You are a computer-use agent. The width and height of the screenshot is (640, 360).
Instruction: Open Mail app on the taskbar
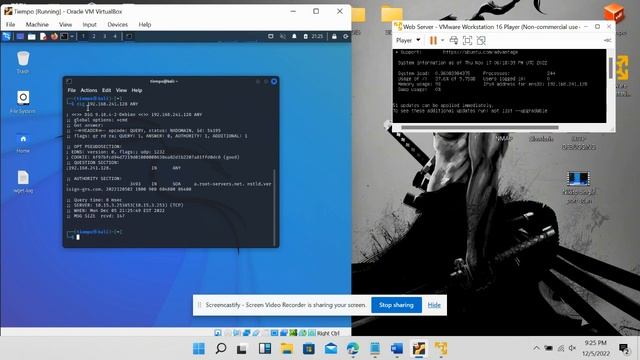331,349
